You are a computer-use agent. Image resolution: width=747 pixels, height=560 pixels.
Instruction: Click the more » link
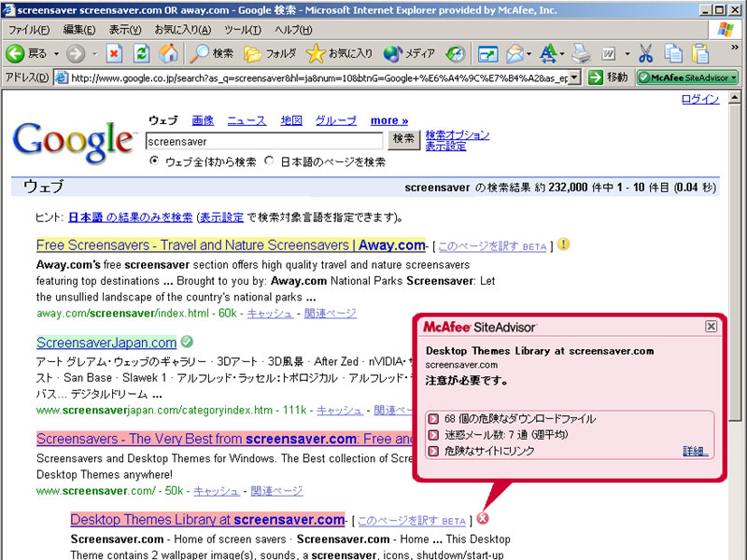point(389,120)
